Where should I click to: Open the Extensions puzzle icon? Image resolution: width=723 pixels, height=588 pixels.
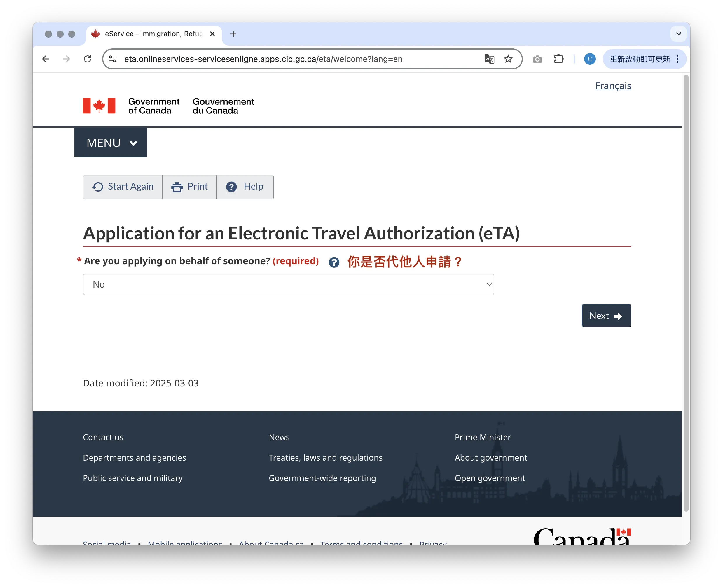559,59
